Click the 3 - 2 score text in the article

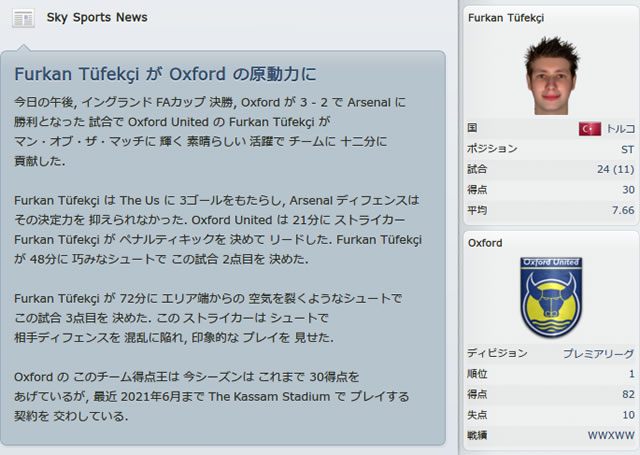point(313,102)
